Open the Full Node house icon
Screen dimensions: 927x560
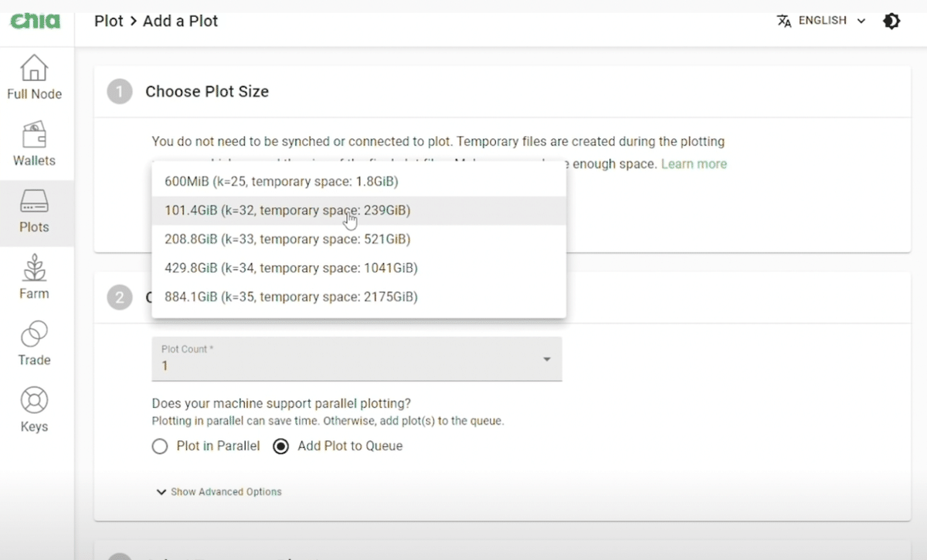(34, 68)
